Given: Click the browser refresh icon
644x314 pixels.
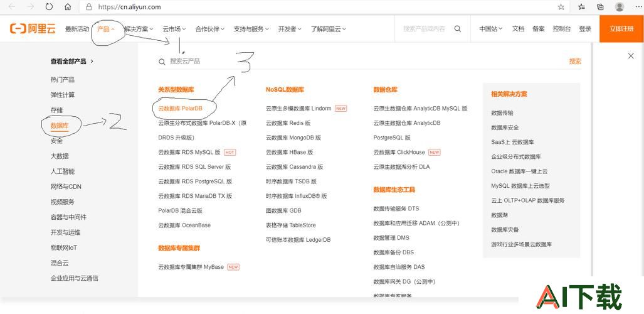Looking at the screenshot, I should 49,6.
